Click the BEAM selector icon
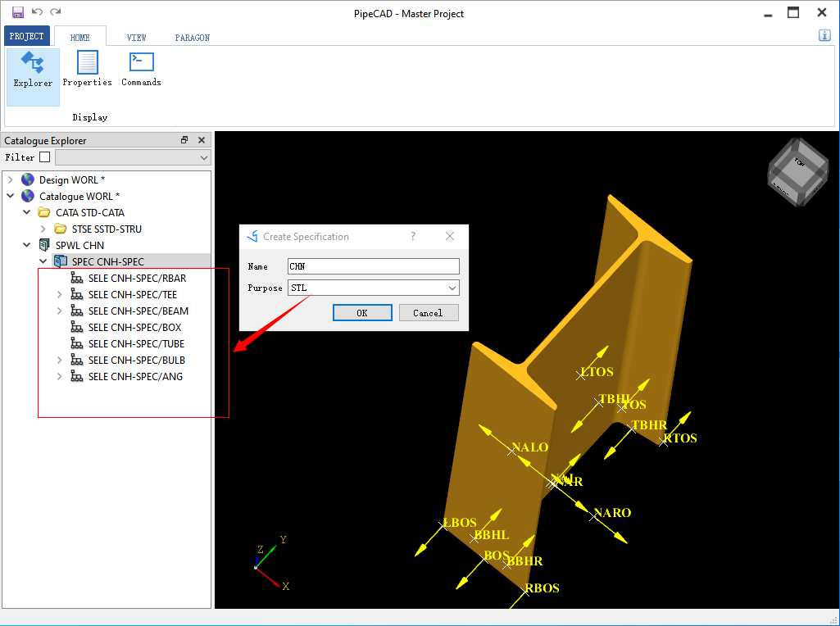This screenshot has width=840, height=626. pyautogui.click(x=77, y=311)
